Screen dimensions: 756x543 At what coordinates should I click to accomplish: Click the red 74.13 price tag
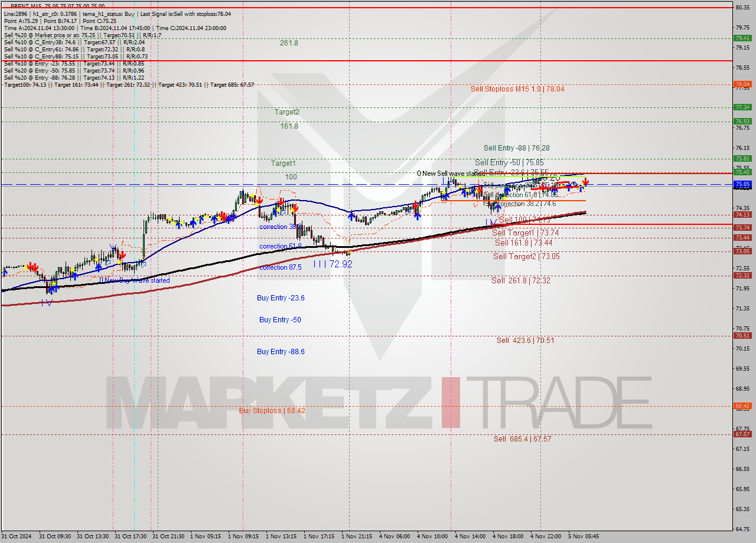[742, 214]
